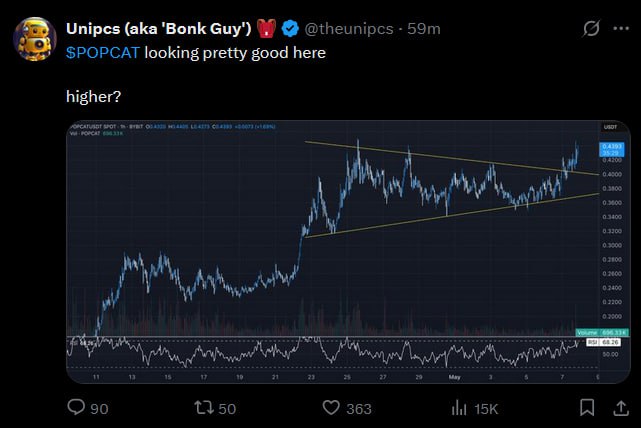Click the @theunipcs handle
The width and height of the screenshot is (641, 428).
[349, 29]
